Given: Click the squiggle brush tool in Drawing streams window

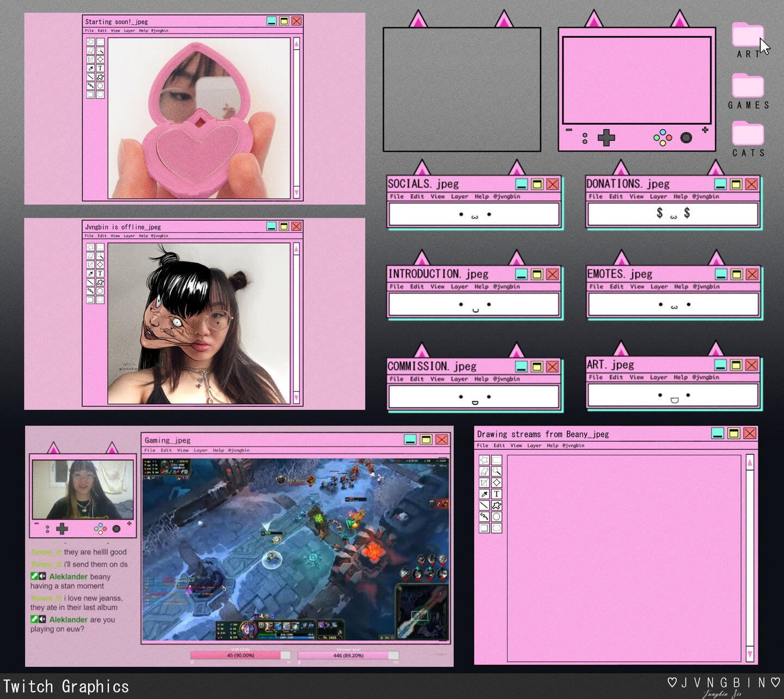Looking at the screenshot, I should (484, 516).
